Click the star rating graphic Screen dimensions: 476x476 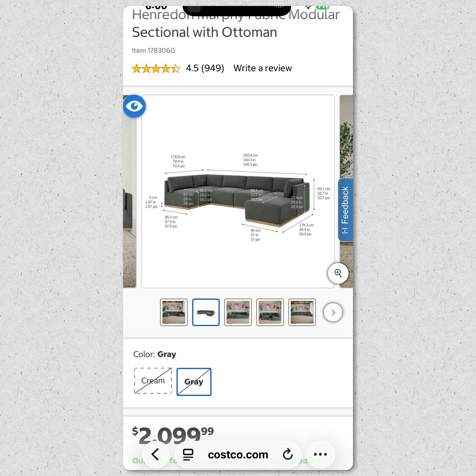(156, 69)
